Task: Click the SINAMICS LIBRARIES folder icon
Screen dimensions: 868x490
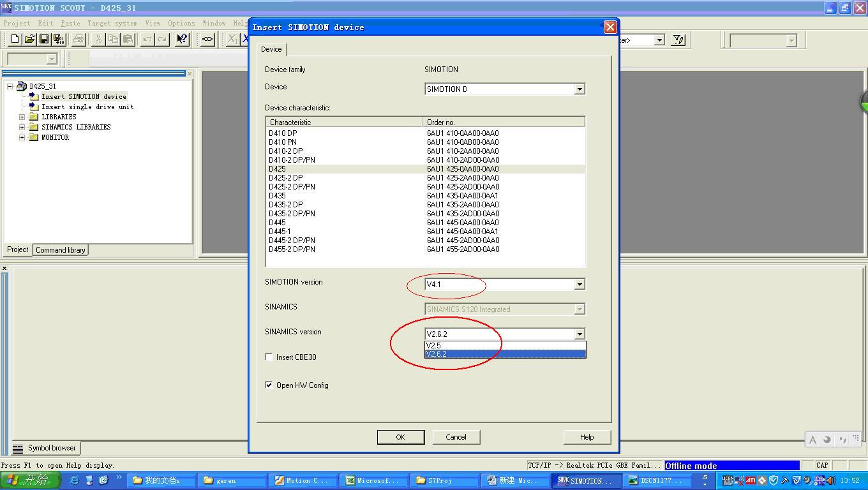Action: coord(34,127)
